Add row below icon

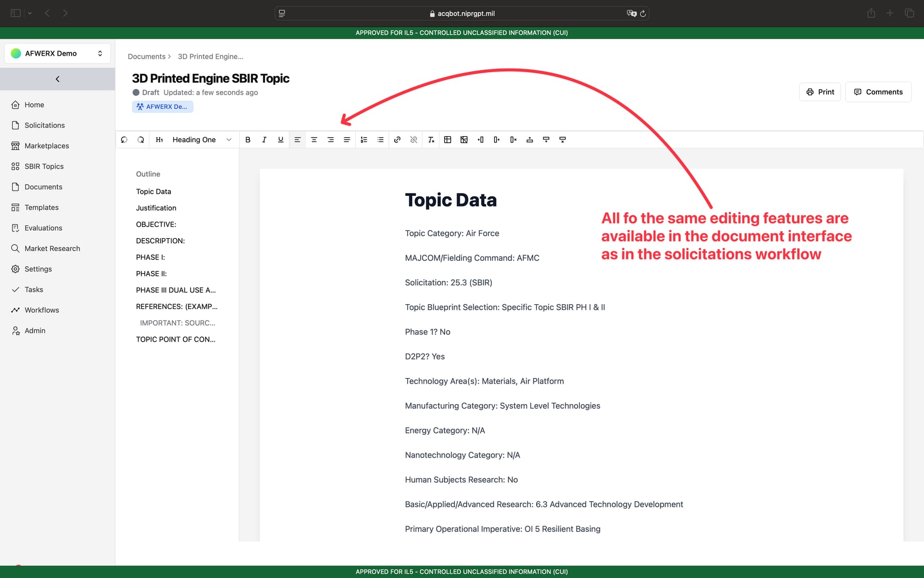[546, 140]
